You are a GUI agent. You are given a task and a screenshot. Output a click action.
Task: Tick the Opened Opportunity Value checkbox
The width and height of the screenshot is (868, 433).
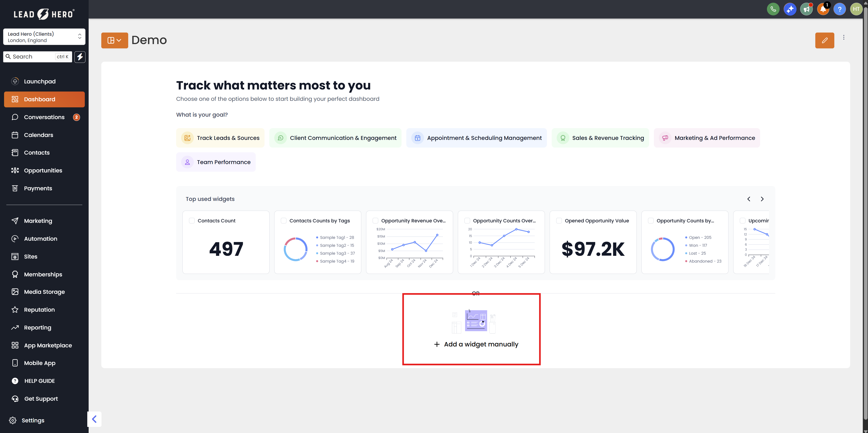click(x=559, y=221)
